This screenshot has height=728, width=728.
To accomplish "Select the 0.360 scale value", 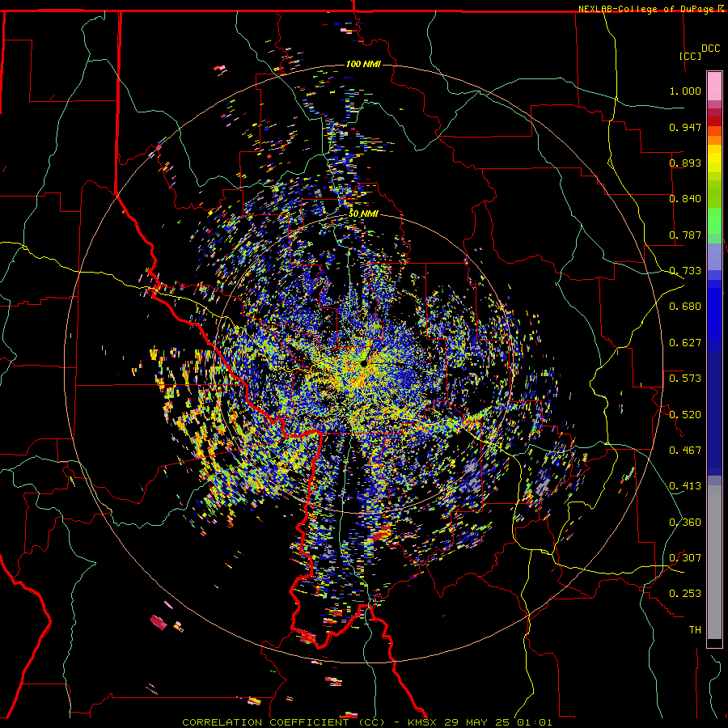I will point(685,523).
